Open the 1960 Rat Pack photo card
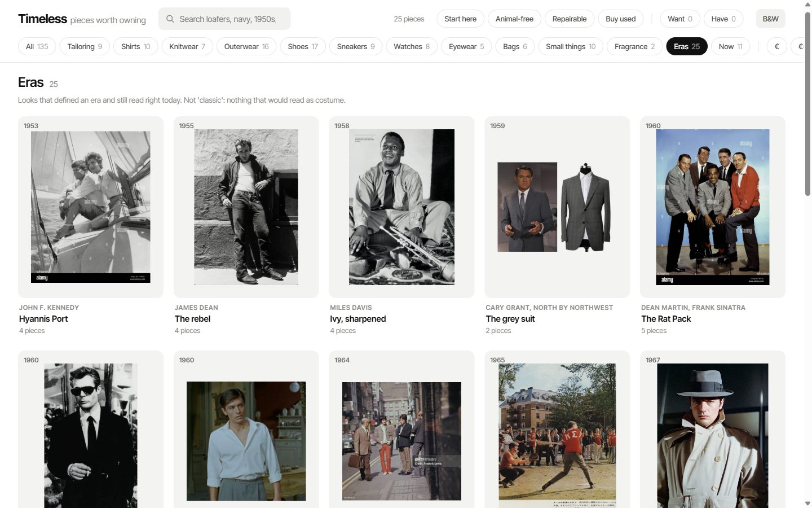This screenshot has width=812, height=508. [712, 207]
